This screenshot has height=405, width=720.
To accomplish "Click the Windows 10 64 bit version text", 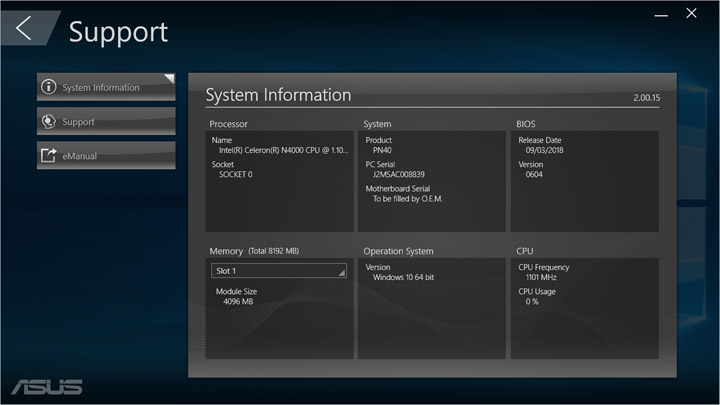I will 403,277.
